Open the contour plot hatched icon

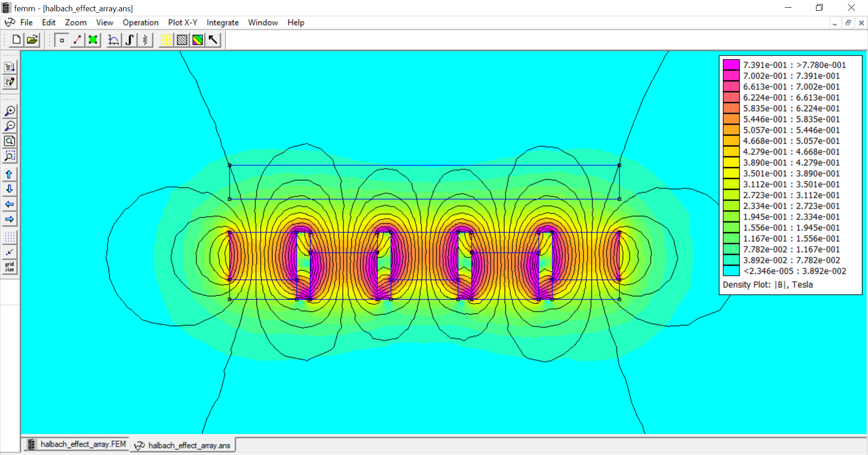(182, 40)
